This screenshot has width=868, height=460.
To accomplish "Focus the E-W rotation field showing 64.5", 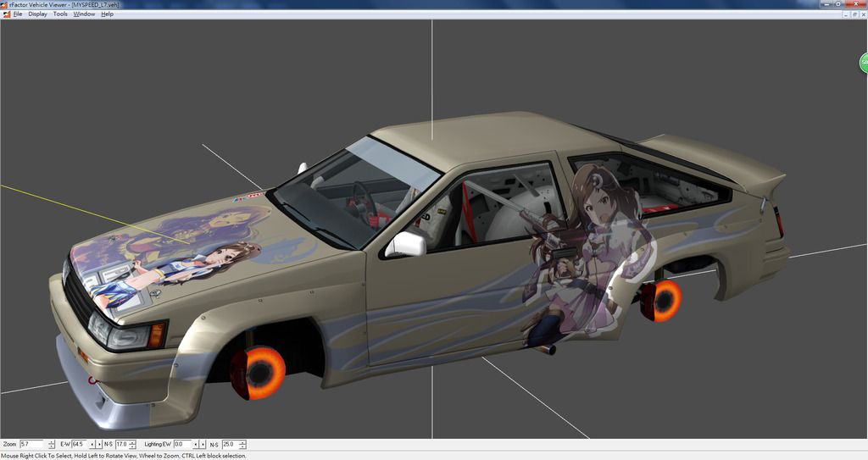I will tap(79, 445).
